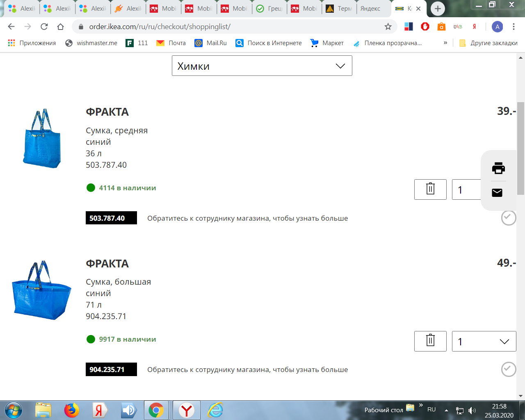Open the Mail.Ru bookmark
525x420 pixels.
pyautogui.click(x=211, y=43)
